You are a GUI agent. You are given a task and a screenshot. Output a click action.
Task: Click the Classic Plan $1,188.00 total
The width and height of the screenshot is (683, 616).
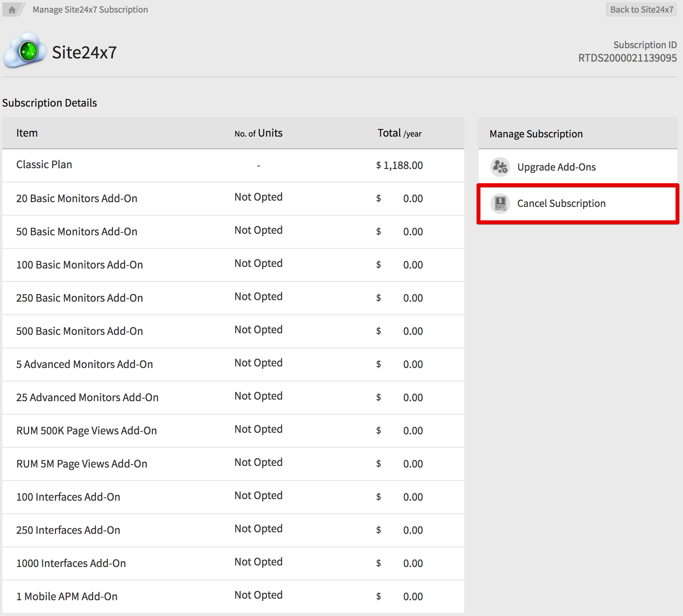[x=399, y=165]
